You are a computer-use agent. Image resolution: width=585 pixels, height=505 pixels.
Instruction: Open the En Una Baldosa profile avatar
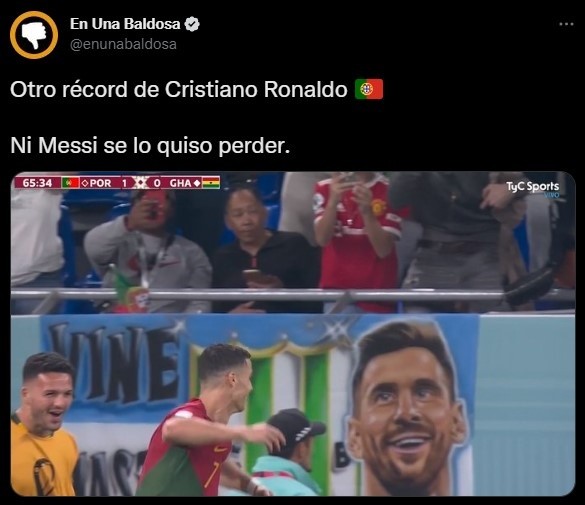click(x=34, y=35)
